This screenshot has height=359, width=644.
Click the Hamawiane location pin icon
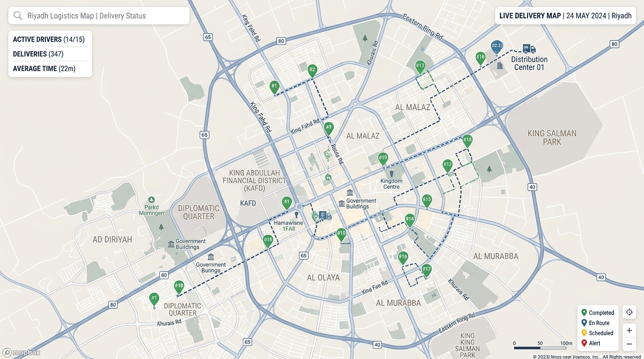pyautogui.click(x=296, y=215)
